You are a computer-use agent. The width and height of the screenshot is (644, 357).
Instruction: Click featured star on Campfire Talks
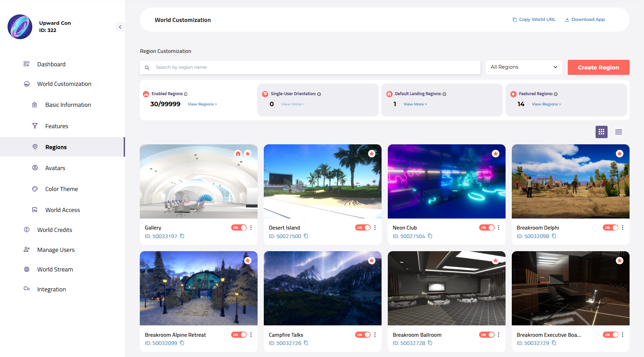click(x=372, y=260)
